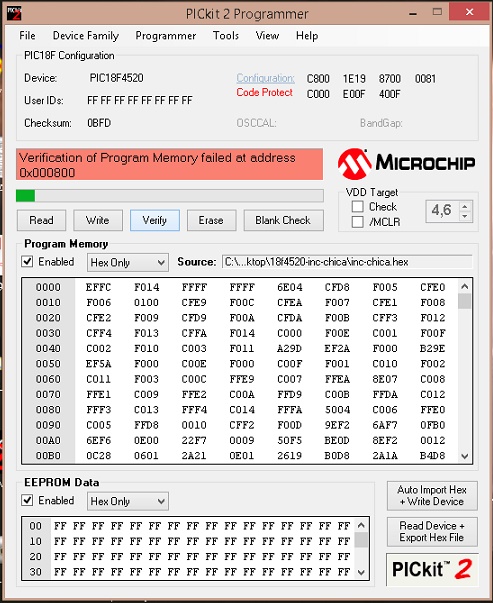Minimize the PICkit 2 Programmer window
Screen dimensions: 493x603
pyautogui.click(x=413, y=13)
